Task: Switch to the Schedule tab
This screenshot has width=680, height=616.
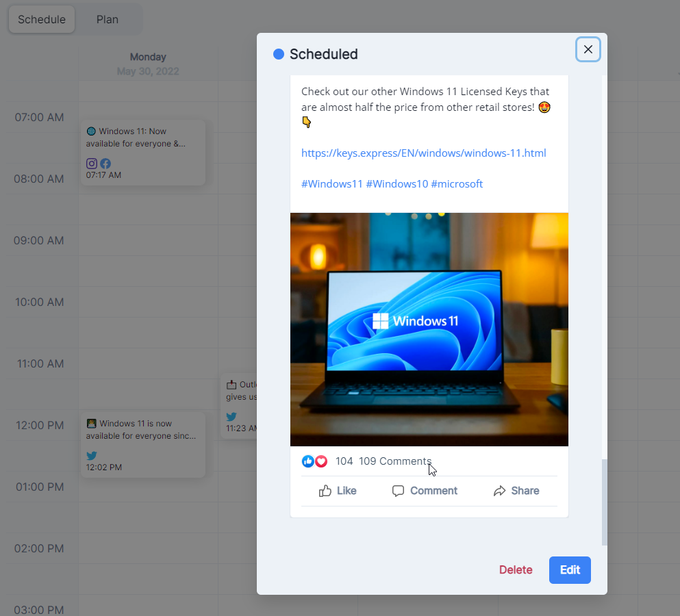Action: point(42,19)
